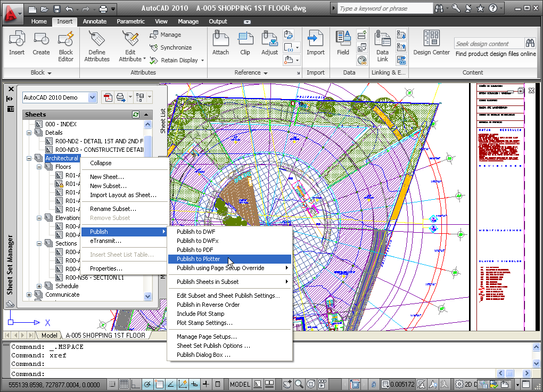Click the Synchronize attributes button

[x=171, y=47]
